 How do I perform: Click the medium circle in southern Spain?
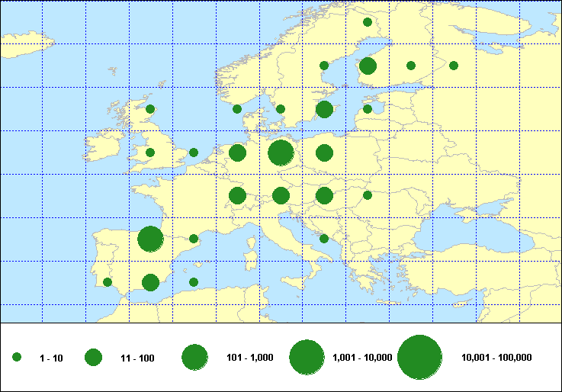[x=150, y=282]
